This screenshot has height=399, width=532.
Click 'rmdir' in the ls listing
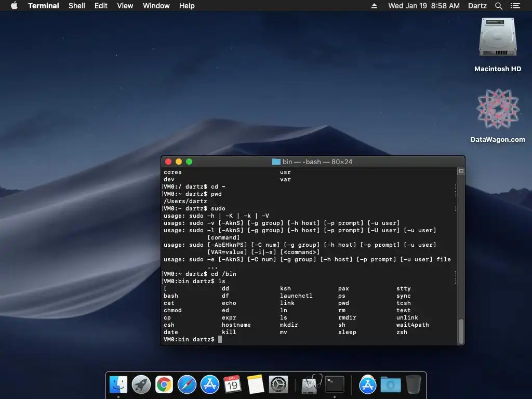347,317
